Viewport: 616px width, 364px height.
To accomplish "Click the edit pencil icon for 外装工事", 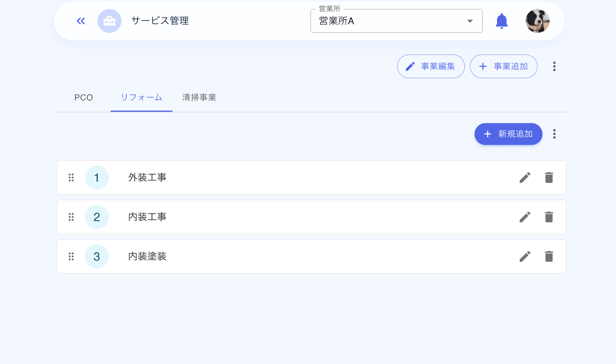I will (x=525, y=178).
